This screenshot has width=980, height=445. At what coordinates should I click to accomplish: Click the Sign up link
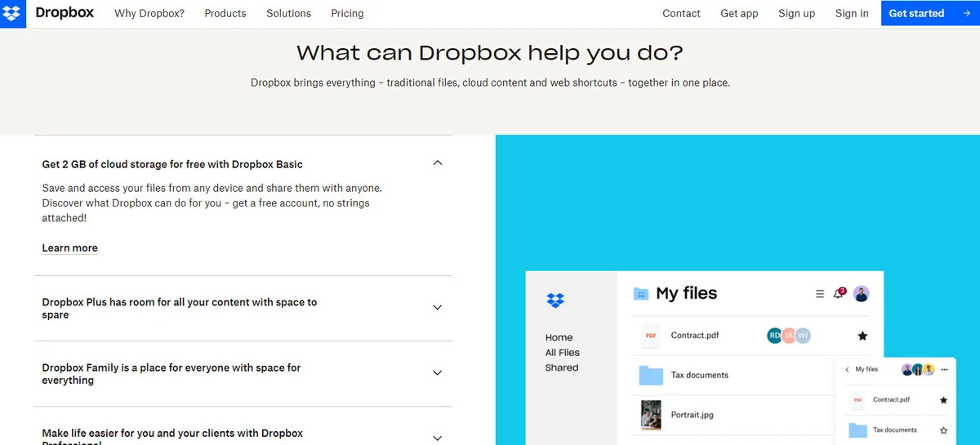[796, 13]
